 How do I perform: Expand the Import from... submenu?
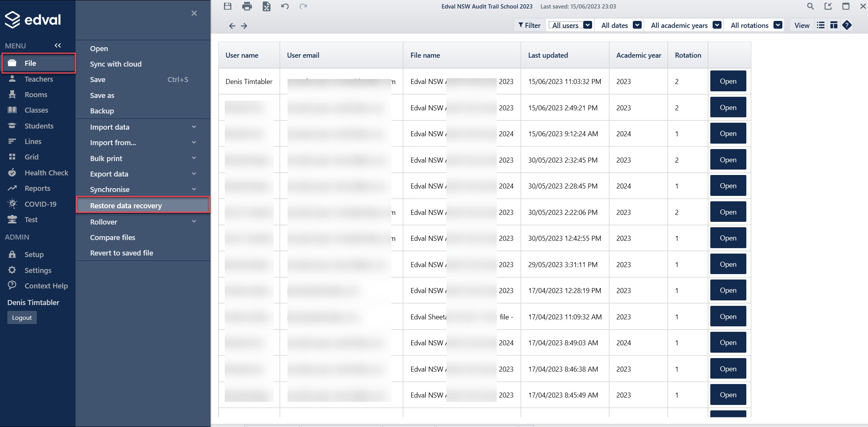pos(143,142)
